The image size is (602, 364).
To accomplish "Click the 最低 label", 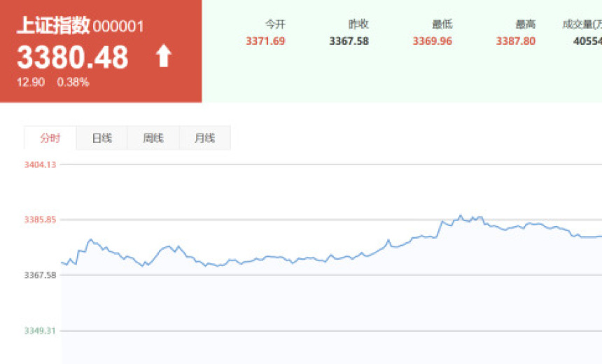I will tap(442, 24).
